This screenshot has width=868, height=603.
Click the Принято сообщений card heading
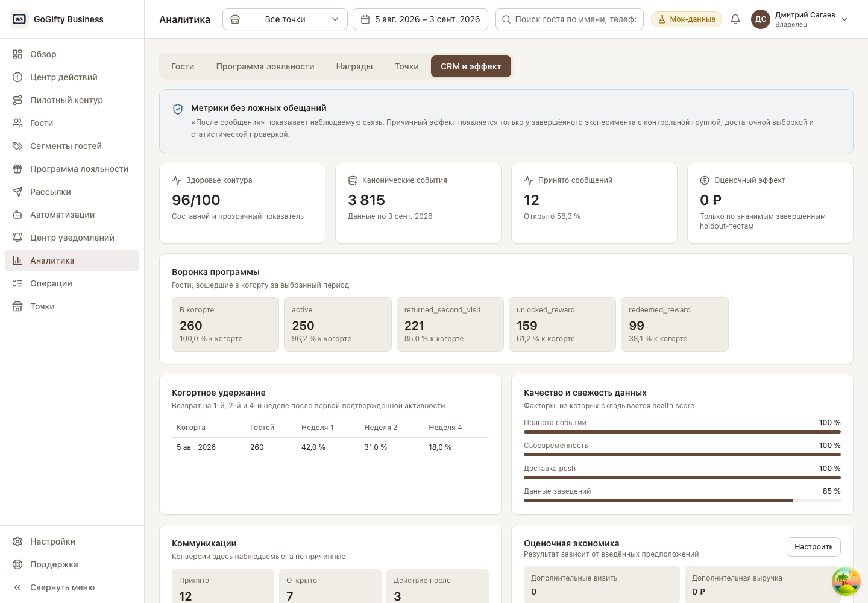tap(575, 180)
